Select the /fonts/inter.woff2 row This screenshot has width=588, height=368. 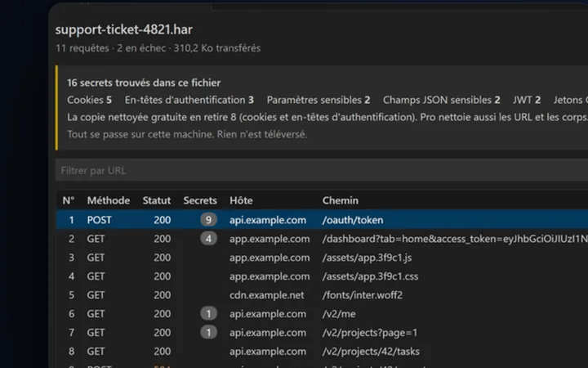point(322,295)
